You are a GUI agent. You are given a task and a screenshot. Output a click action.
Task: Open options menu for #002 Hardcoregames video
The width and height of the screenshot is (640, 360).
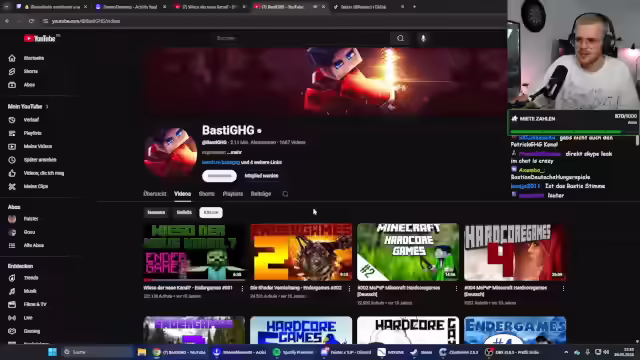coord(456,289)
